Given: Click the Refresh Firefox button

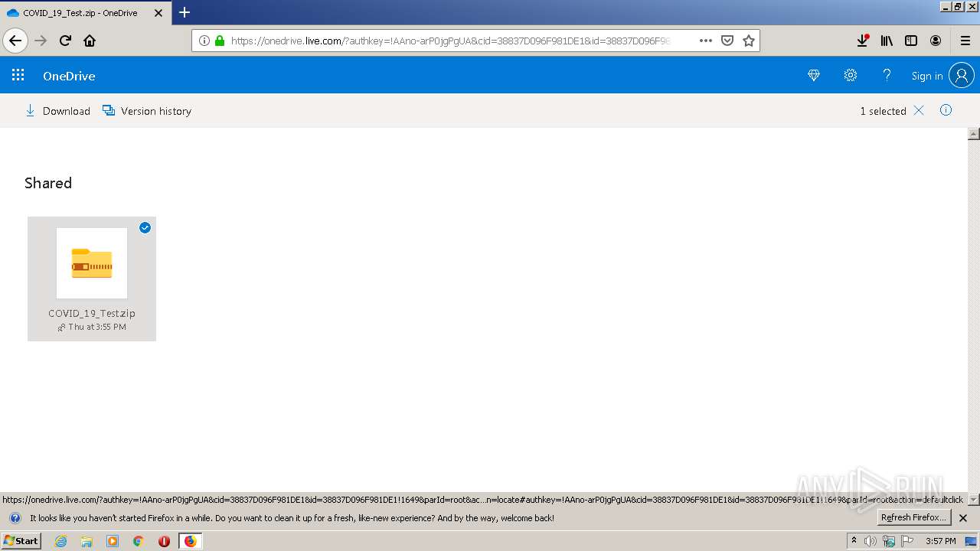Looking at the screenshot, I should coord(914,517).
